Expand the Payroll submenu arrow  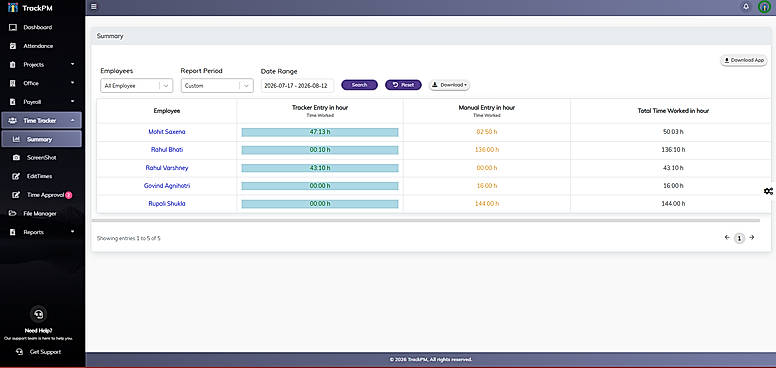pos(73,101)
